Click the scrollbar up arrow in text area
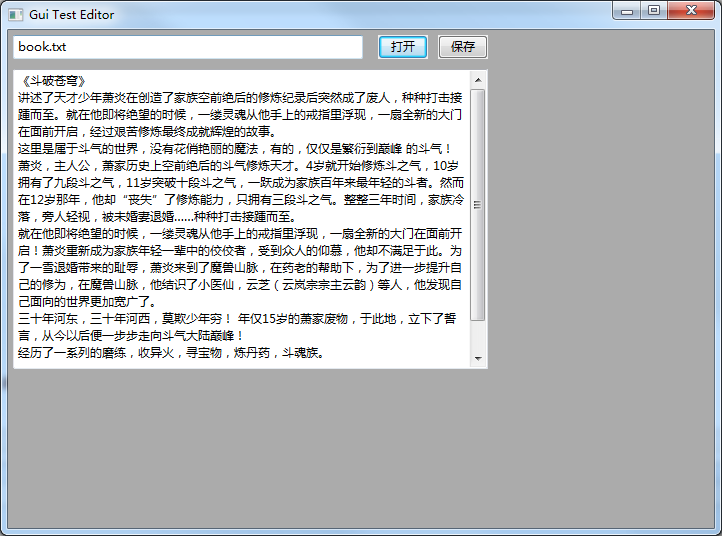722x536 pixels. click(x=478, y=80)
